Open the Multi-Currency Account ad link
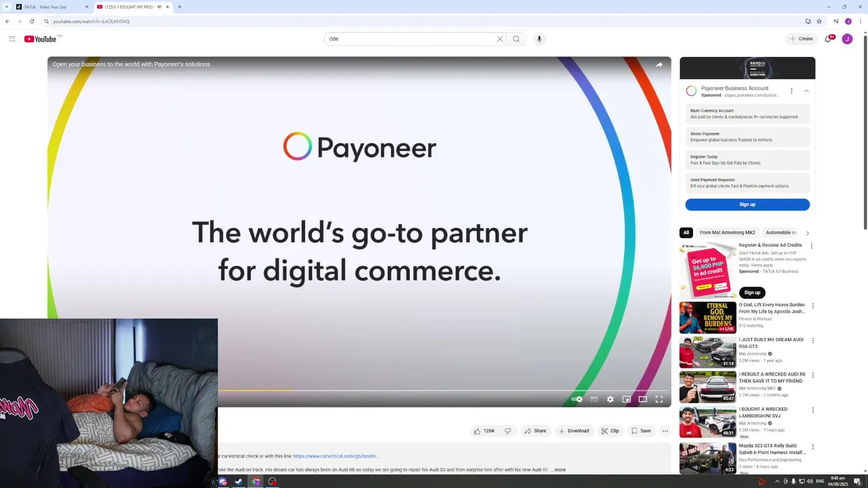Viewport: 868px width, 488px height. [747, 114]
